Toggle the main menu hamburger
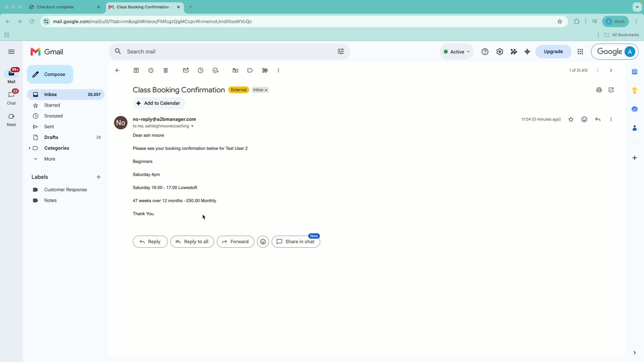This screenshot has height=362, width=644. click(11, 52)
